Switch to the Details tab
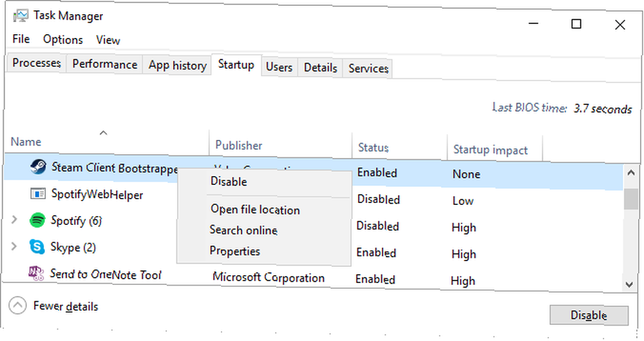This screenshot has width=644, height=341. (x=320, y=68)
